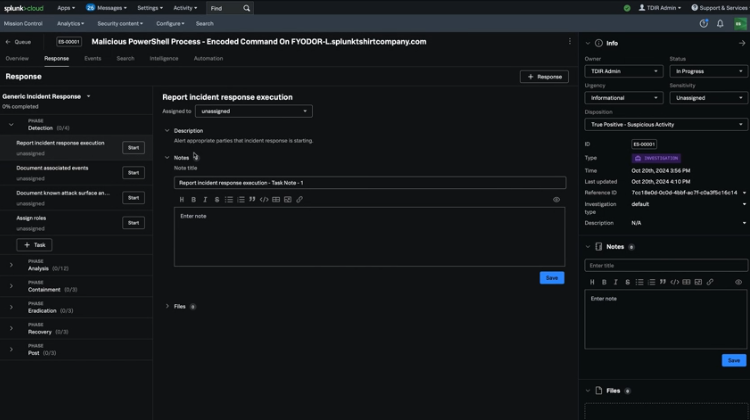This screenshot has width=750, height=420.
Task: Open the Security content menu
Action: (x=120, y=23)
